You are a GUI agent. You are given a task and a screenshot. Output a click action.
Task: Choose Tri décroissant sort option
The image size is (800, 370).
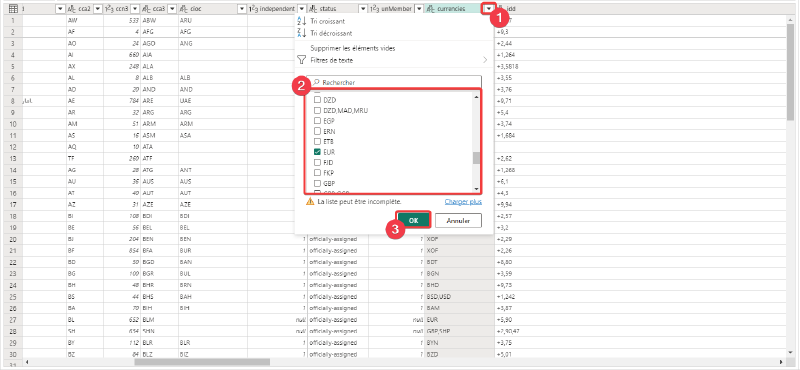point(331,33)
